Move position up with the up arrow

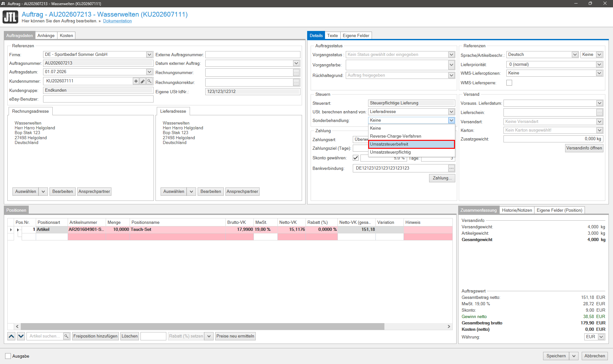point(11,336)
